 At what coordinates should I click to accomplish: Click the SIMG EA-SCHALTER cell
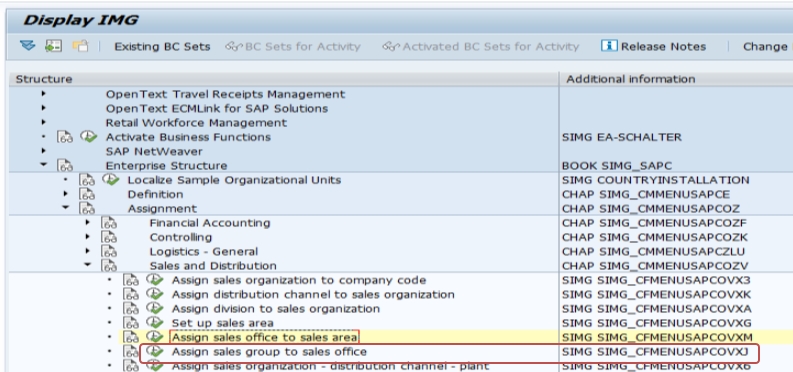click(622, 137)
